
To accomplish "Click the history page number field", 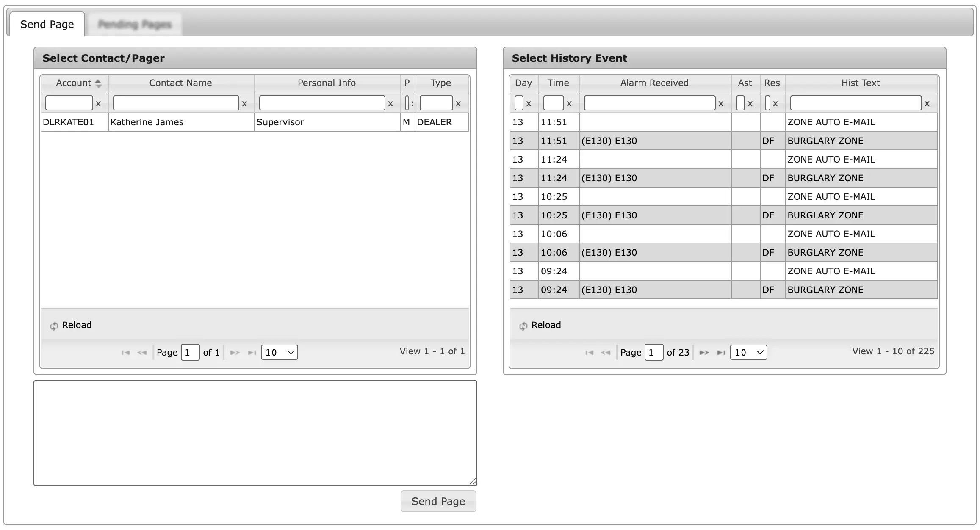I will click(653, 353).
